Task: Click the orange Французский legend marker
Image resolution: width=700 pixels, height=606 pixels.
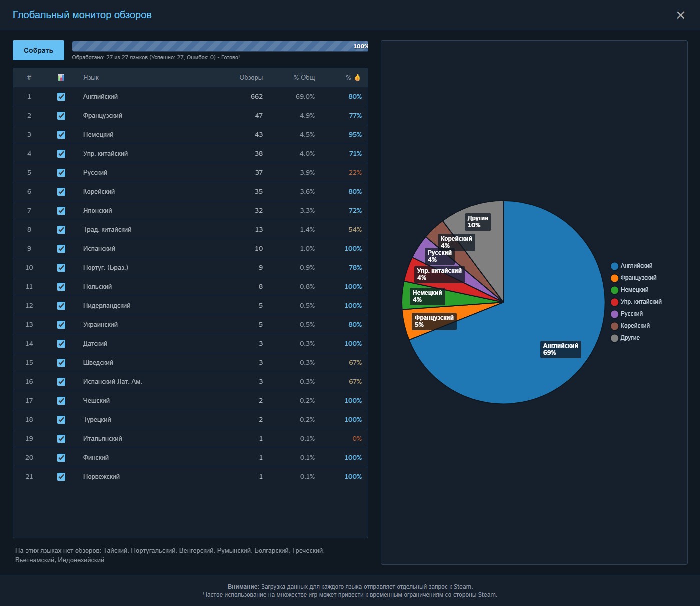Action: (614, 278)
